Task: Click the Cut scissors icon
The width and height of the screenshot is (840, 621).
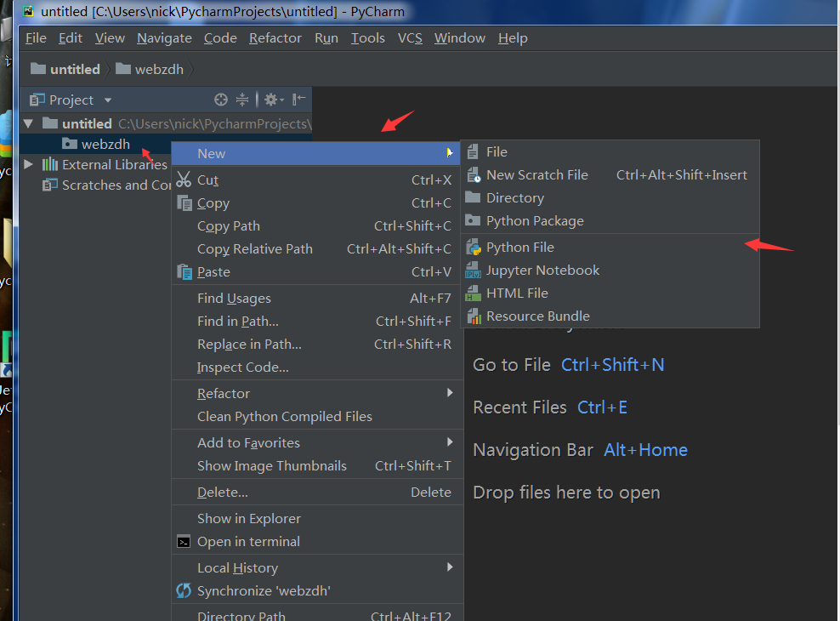Action: (x=184, y=179)
